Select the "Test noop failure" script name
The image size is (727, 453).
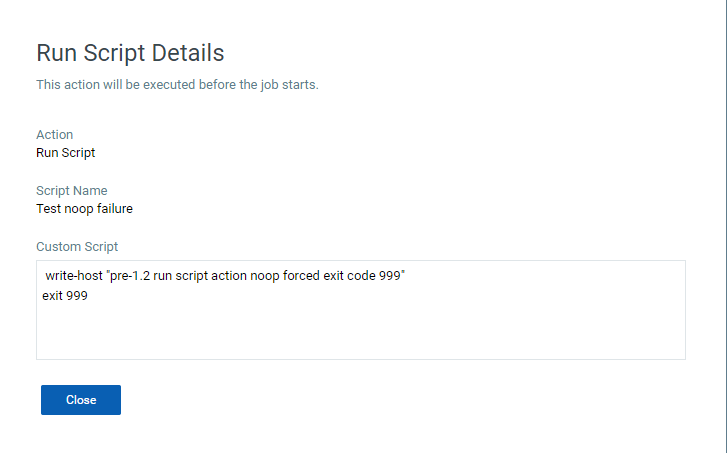(x=84, y=209)
